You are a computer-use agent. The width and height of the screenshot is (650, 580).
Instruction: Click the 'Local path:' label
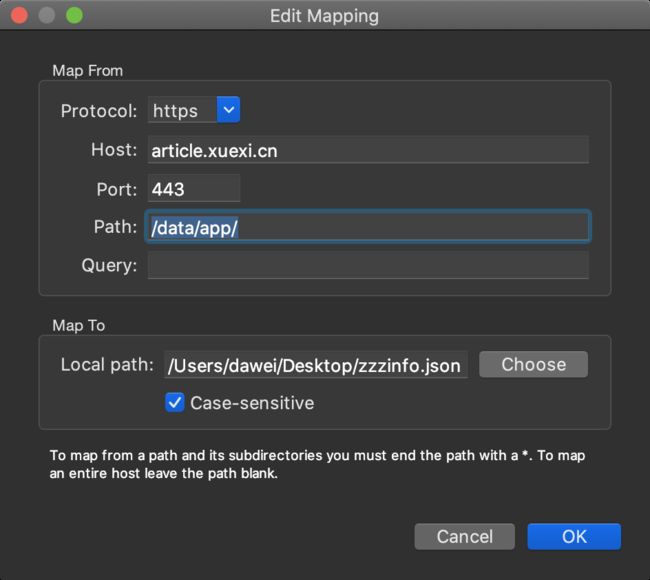pos(107,365)
